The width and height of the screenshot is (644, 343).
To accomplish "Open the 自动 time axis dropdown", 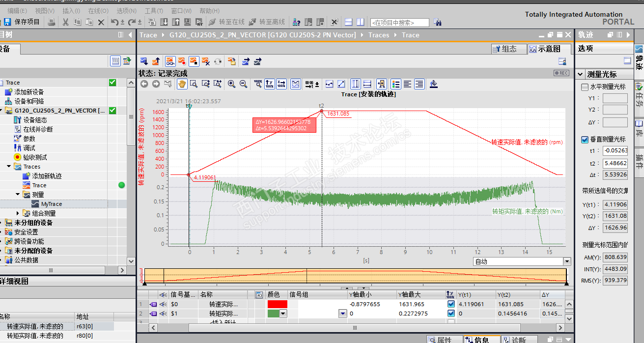I will 567,261.
